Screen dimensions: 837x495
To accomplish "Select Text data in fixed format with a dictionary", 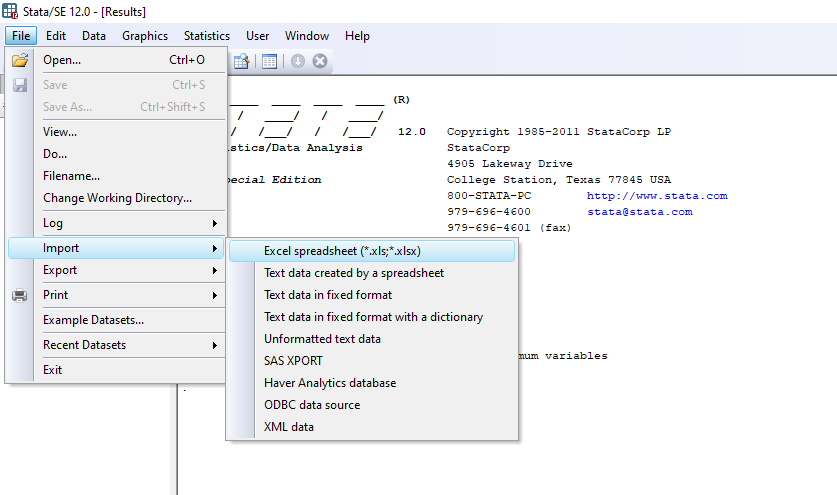I will point(372,317).
